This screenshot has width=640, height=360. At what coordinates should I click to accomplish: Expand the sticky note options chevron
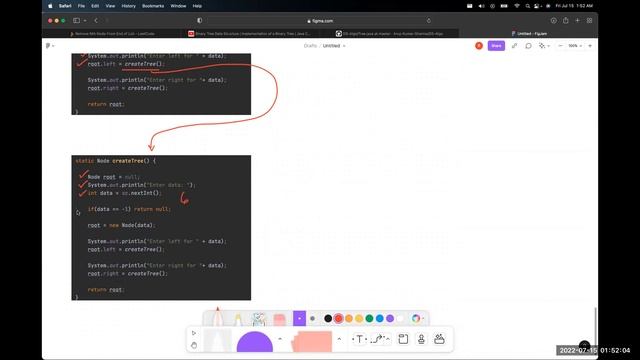(x=339, y=339)
